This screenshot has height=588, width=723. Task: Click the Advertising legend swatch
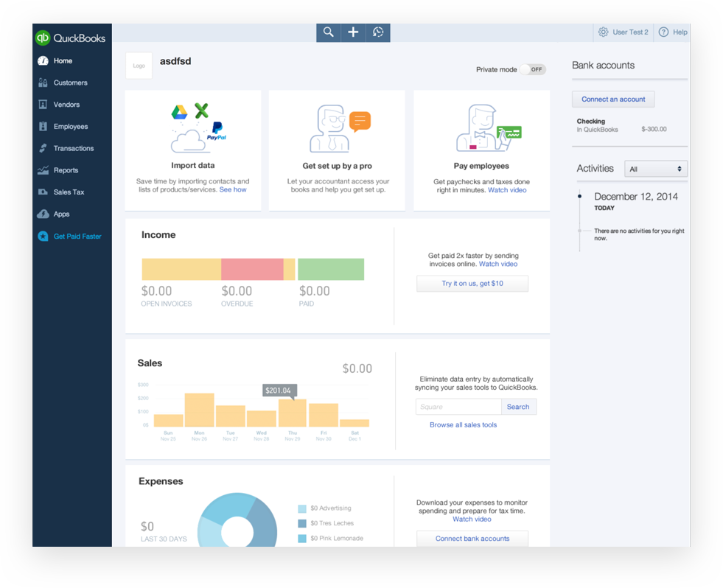click(x=302, y=508)
